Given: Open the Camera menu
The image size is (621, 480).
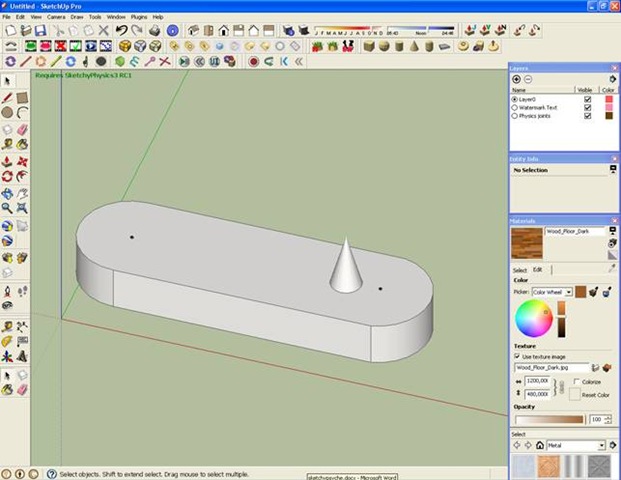Looking at the screenshot, I should (x=57, y=17).
